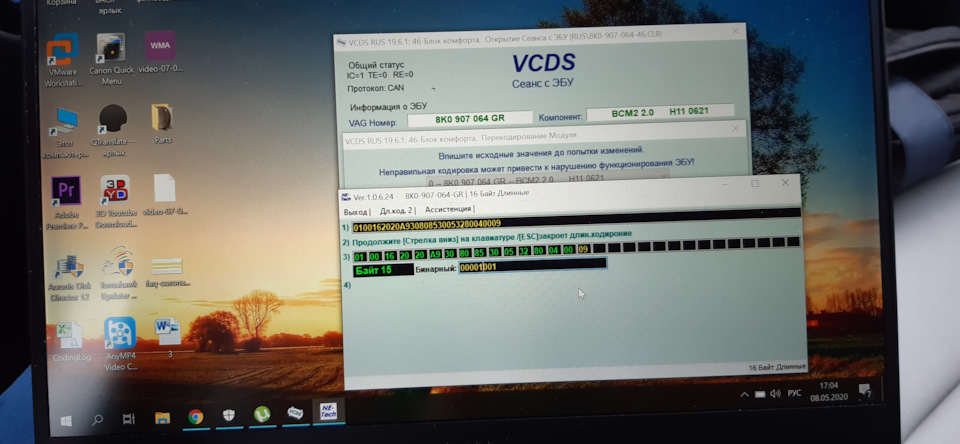Click the Общий статус text in VCDS
The height and width of the screenshot is (444, 960).
(x=376, y=66)
